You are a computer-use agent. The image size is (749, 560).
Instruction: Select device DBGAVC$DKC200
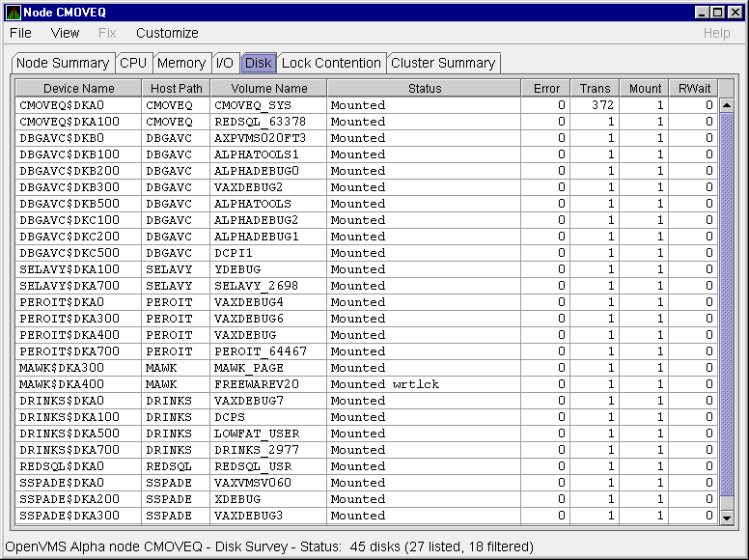[69, 237]
